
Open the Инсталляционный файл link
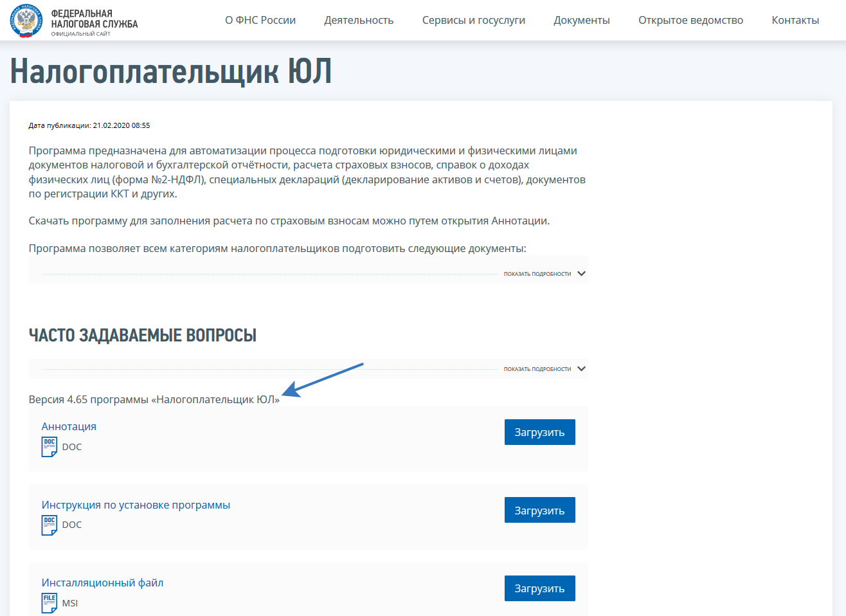102,583
